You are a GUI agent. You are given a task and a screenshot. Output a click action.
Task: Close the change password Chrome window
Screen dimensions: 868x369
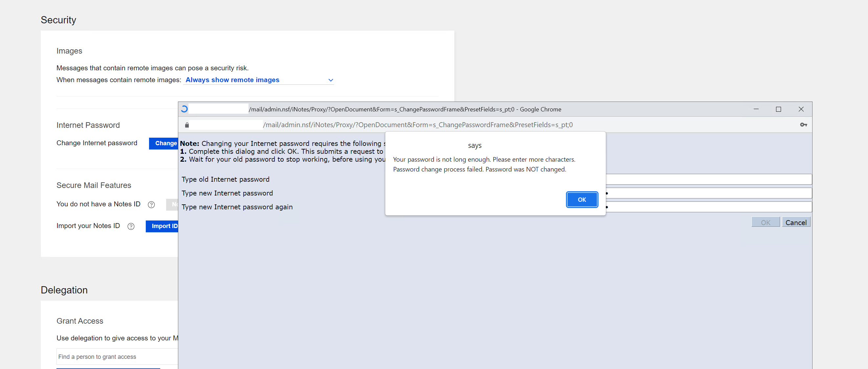(x=801, y=109)
